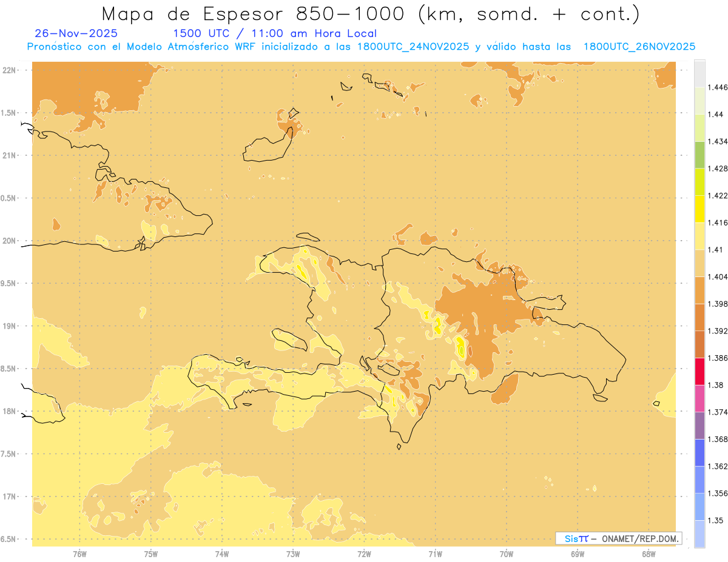Select the purple swatch in the color scale

pos(699,426)
